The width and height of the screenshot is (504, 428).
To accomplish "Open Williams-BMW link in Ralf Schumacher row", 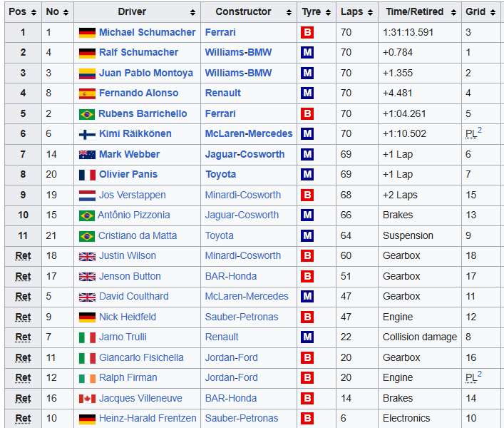I will (x=238, y=52).
